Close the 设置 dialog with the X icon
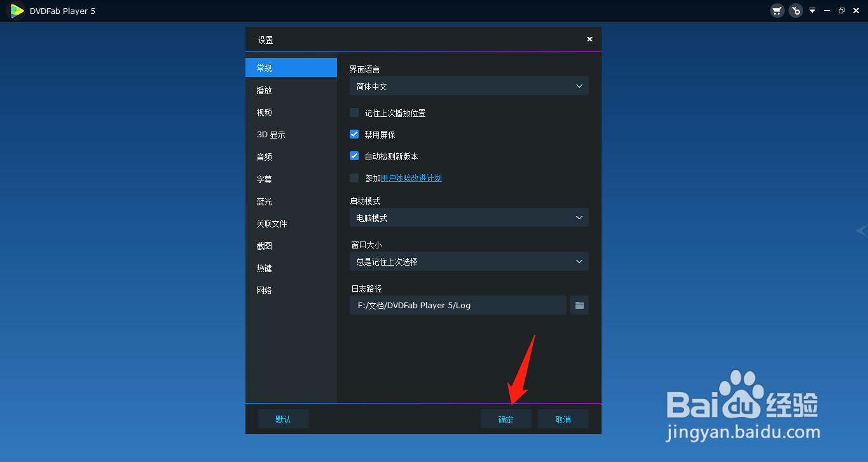The width and height of the screenshot is (868, 462). [x=589, y=39]
